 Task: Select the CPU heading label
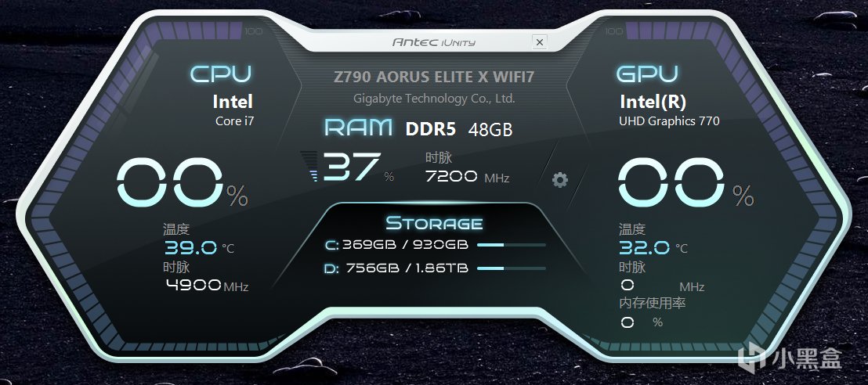pos(221,74)
